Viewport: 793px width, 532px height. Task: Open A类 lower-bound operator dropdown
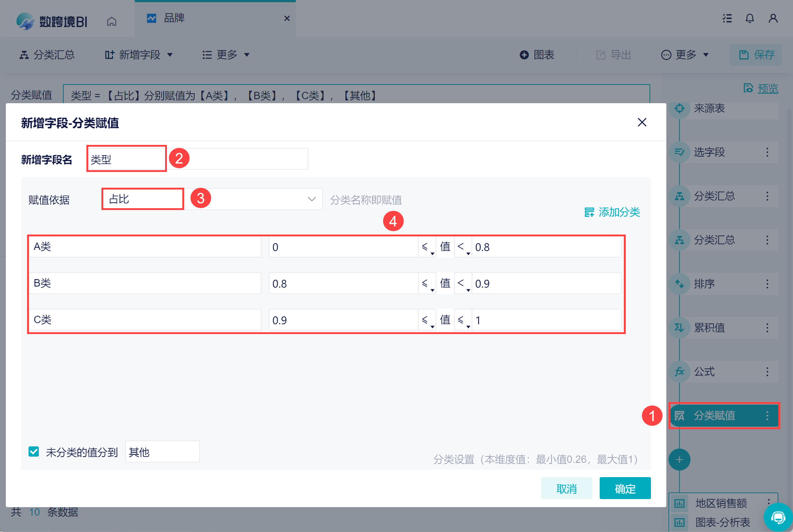(427, 247)
